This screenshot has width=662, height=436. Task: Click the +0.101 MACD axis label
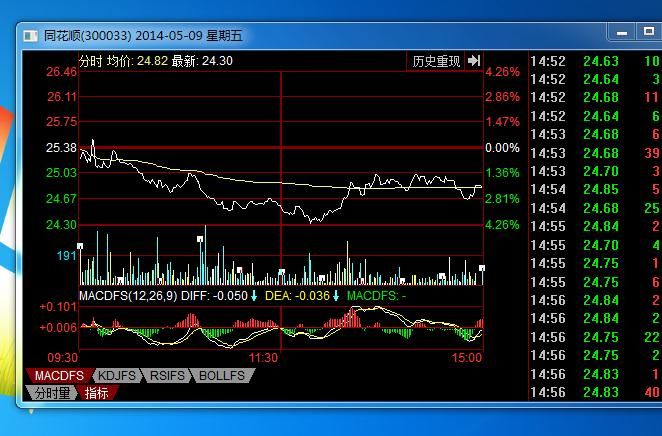tap(58, 307)
